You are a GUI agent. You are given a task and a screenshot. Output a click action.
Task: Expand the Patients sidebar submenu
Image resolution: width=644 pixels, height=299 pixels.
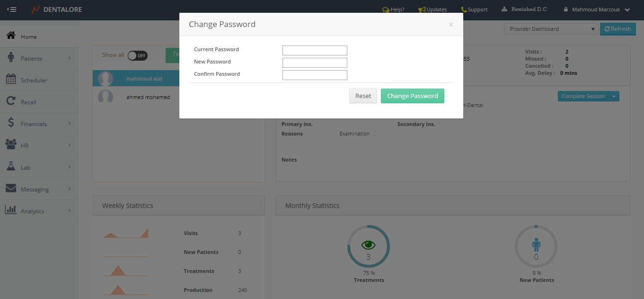click(38, 58)
